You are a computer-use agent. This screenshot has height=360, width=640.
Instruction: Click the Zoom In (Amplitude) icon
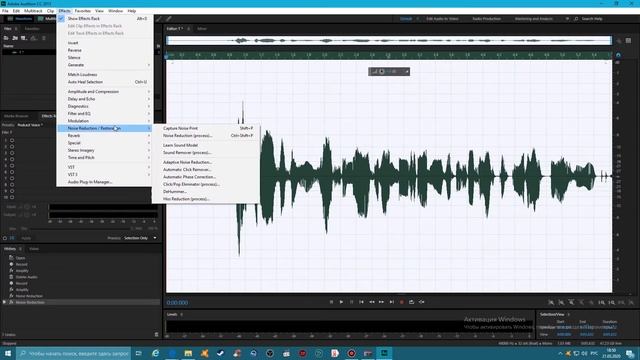pos(551,302)
